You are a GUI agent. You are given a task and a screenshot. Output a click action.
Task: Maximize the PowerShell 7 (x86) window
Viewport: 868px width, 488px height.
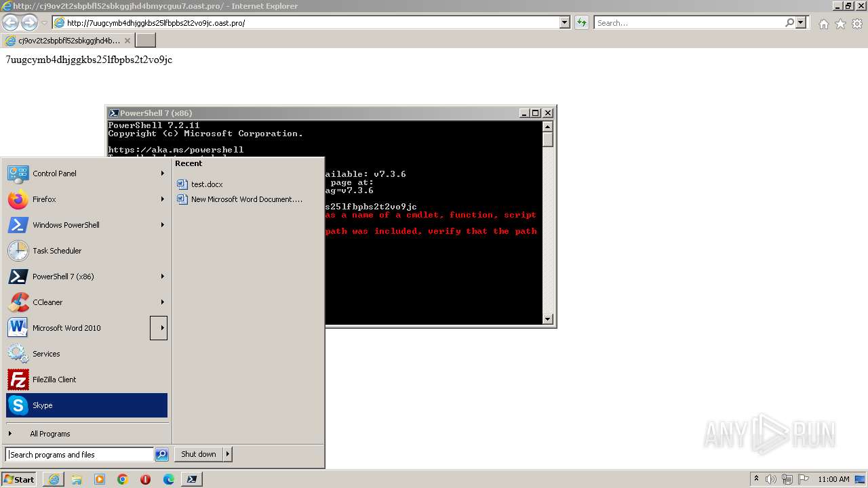pyautogui.click(x=535, y=113)
